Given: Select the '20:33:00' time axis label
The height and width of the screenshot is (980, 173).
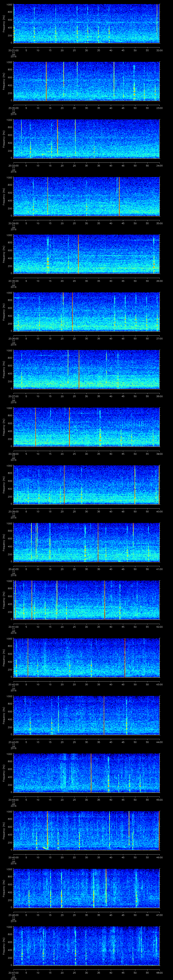Looking at the screenshot, I should click(x=13, y=166).
